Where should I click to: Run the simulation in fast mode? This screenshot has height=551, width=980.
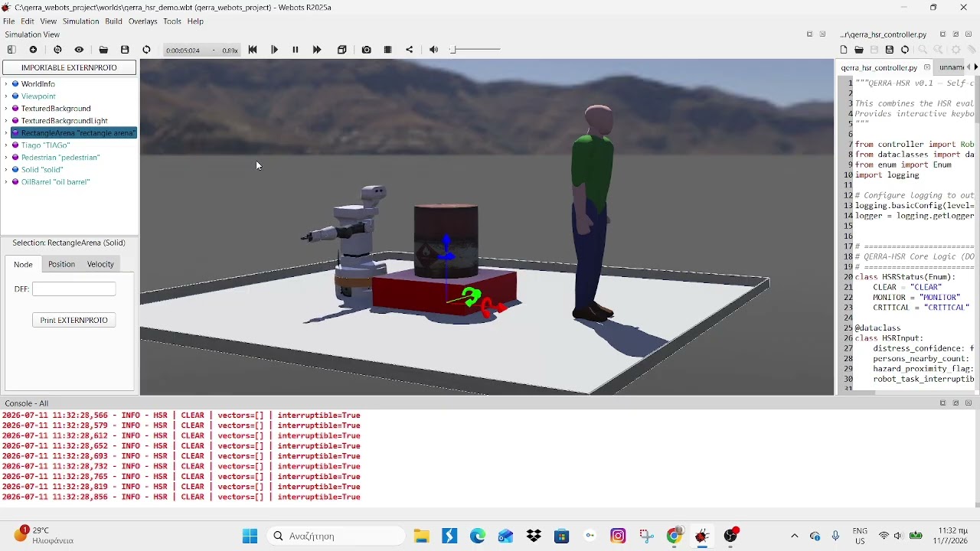click(x=317, y=50)
